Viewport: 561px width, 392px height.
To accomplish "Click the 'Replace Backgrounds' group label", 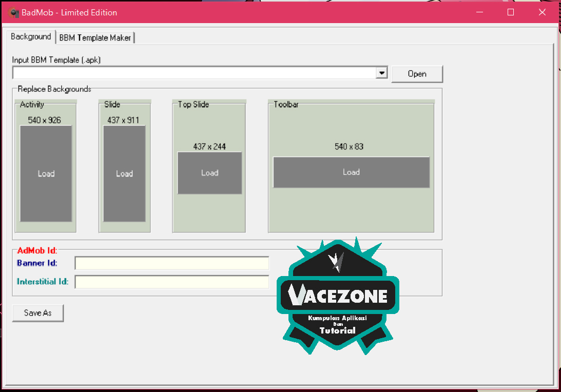I will tap(54, 89).
